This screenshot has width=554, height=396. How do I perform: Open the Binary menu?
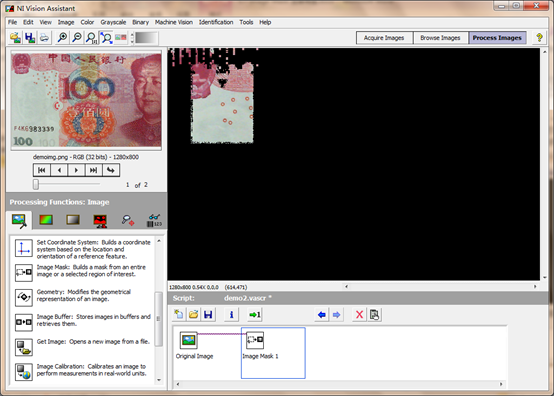(x=141, y=22)
